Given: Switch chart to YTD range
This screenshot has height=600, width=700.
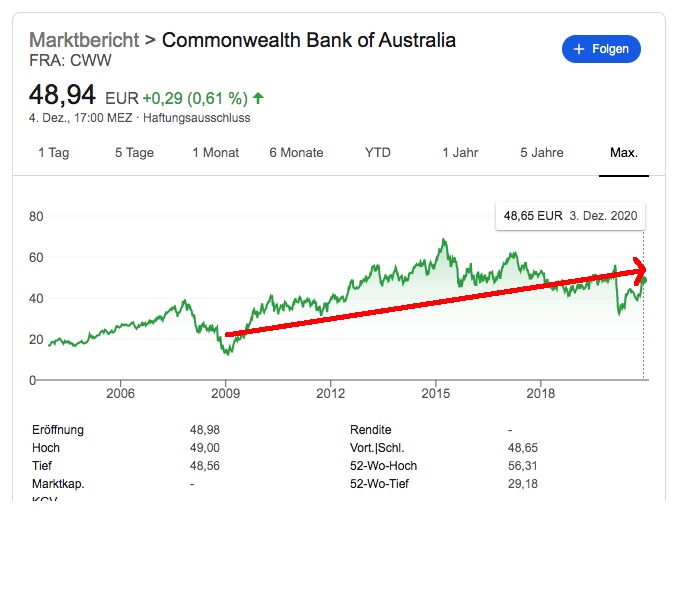Looking at the screenshot, I should pos(378,153).
